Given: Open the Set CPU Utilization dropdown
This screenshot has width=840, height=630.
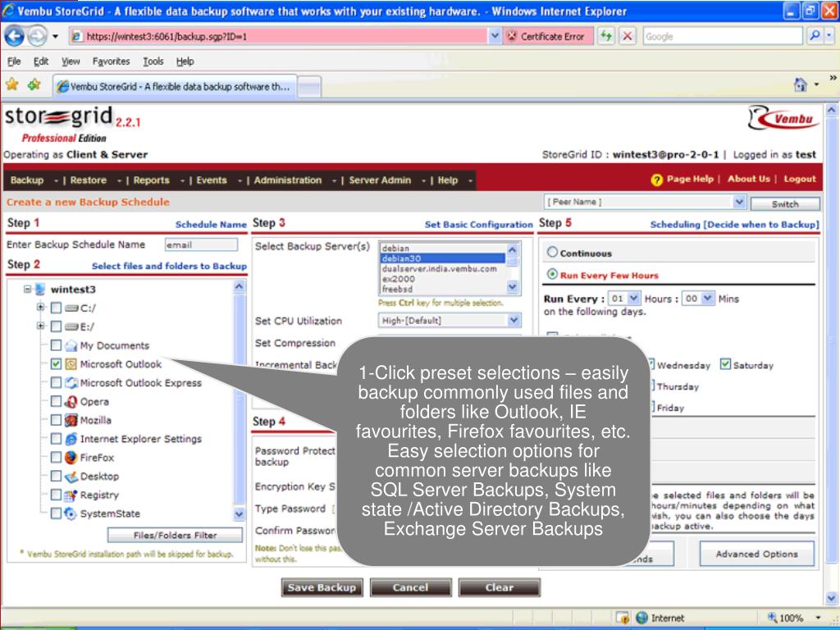Looking at the screenshot, I should point(514,321).
